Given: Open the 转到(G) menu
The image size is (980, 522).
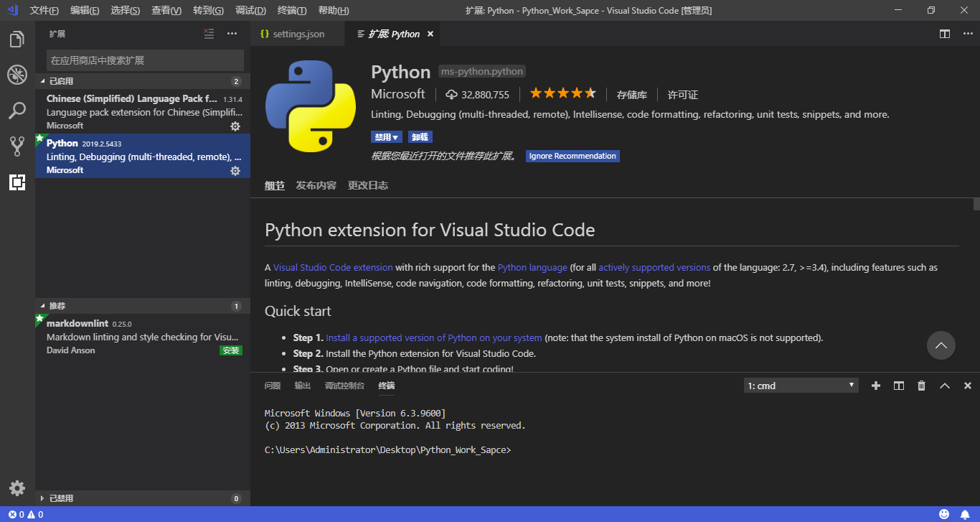Looking at the screenshot, I should coord(208,10).
